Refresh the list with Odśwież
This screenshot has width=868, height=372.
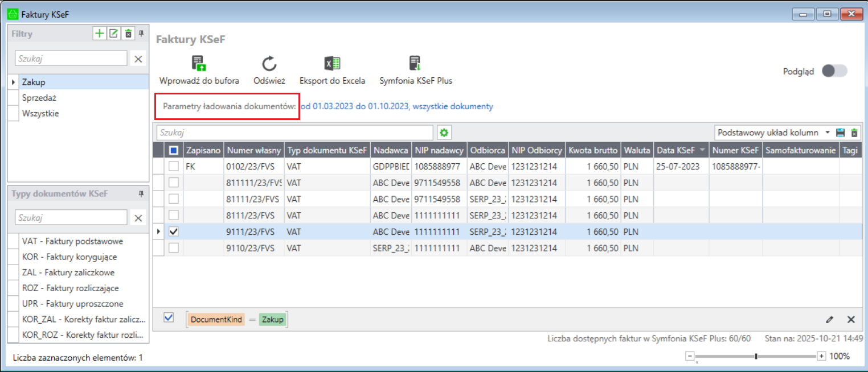(x=269, y=64)
